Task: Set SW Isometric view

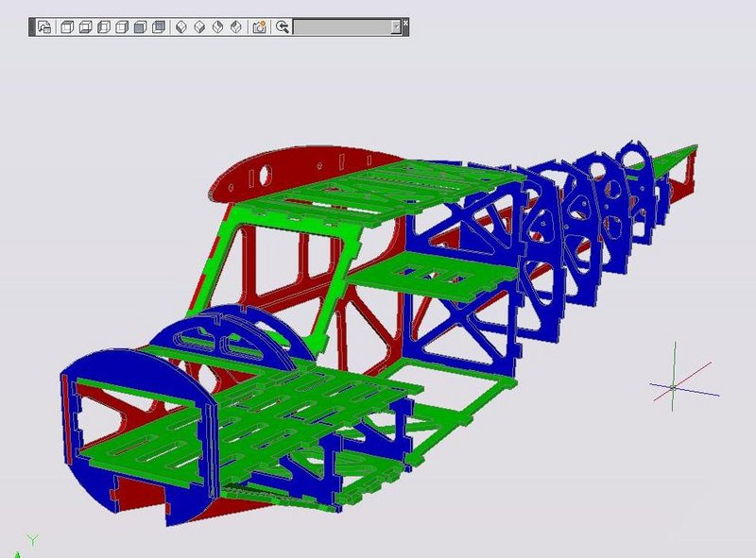Action: [x=181, y=27]
